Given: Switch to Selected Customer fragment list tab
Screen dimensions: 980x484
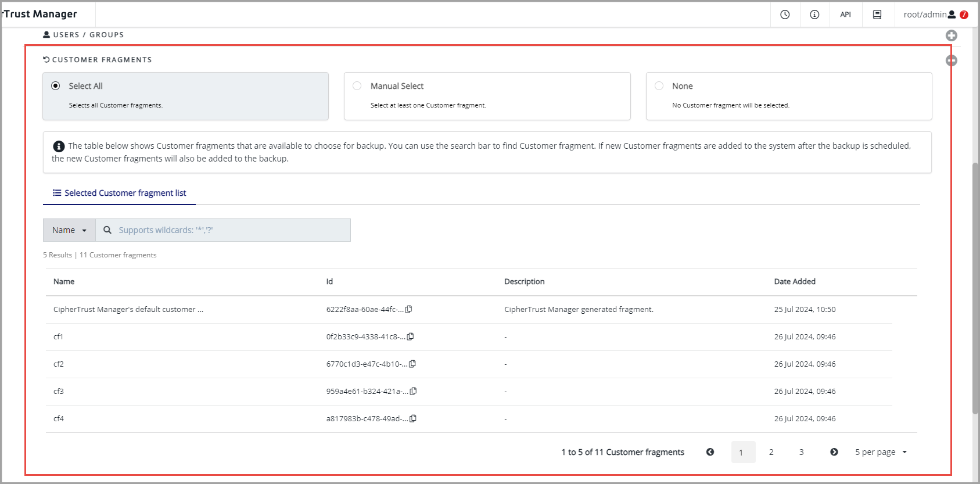Looking at the screenshot, I should [120, 193].
